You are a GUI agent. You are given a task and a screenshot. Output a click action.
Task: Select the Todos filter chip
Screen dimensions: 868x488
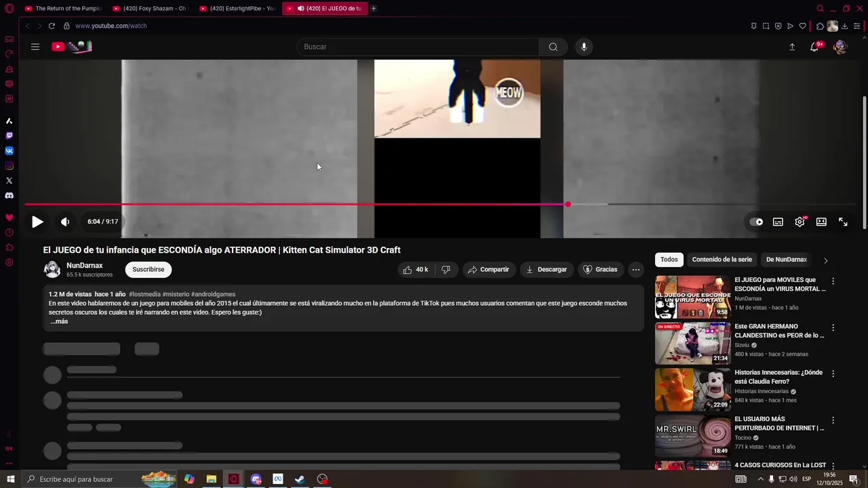669,260
